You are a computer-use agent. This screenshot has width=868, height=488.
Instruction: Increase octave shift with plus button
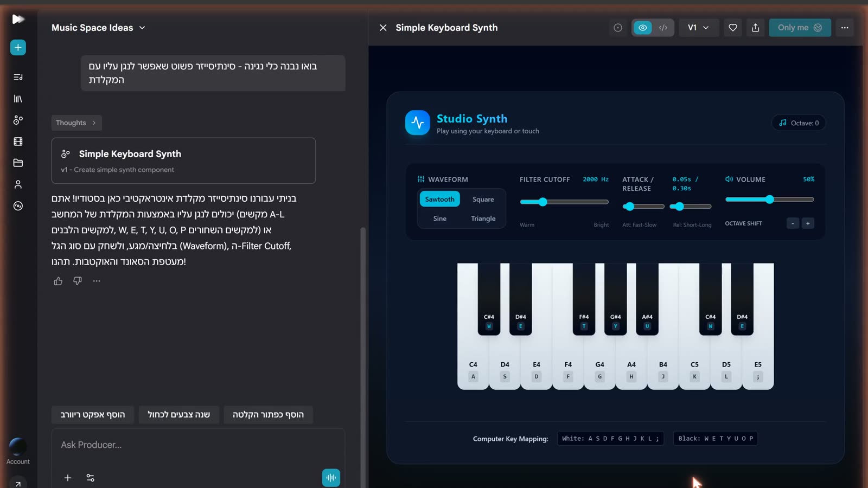808,223
